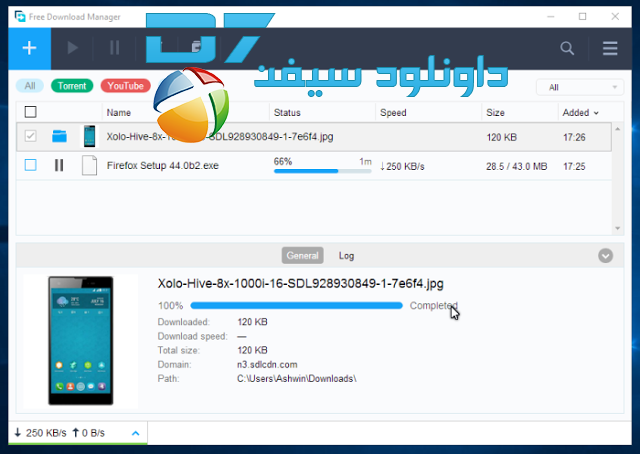The image size is (640, 454).
Task: Click Firefox download 66% progress bar
Action: 322,171
